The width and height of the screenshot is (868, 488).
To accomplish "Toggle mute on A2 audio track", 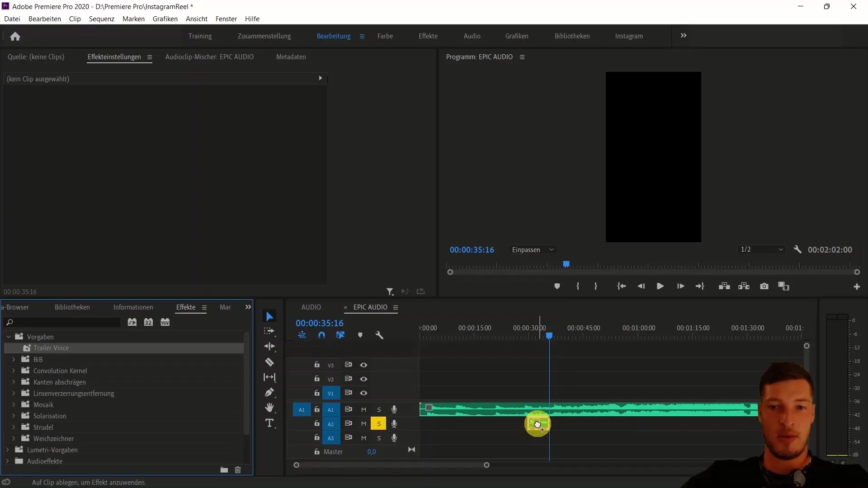I will [x=363, y=424].
